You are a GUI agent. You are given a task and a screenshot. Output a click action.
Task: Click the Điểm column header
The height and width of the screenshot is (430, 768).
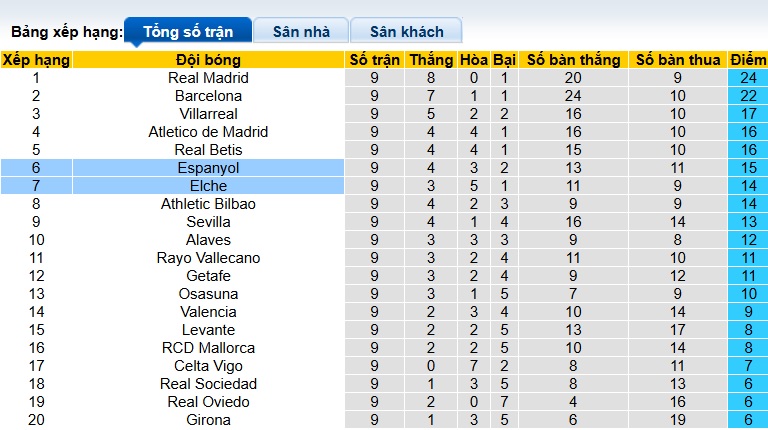tap(747, 60)
